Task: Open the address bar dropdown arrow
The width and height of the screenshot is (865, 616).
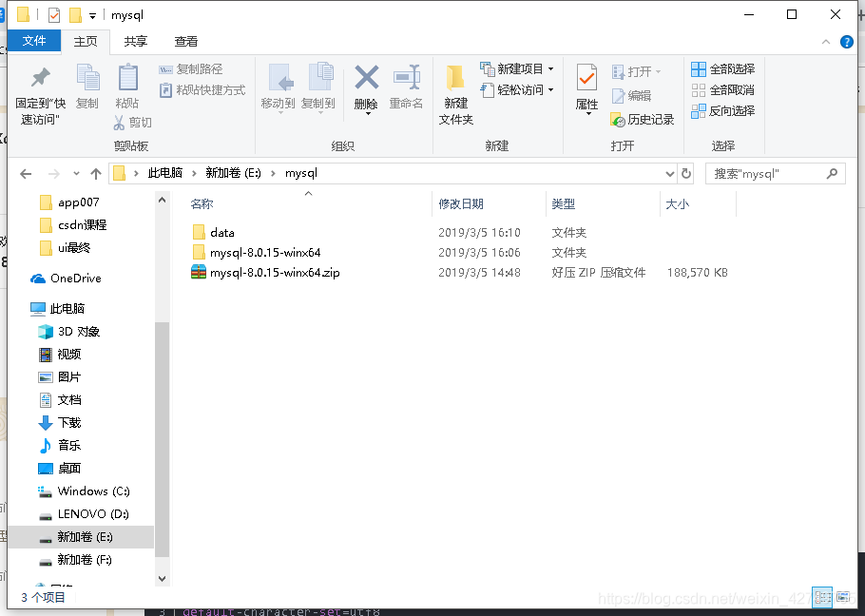Action: coord(669,173)
